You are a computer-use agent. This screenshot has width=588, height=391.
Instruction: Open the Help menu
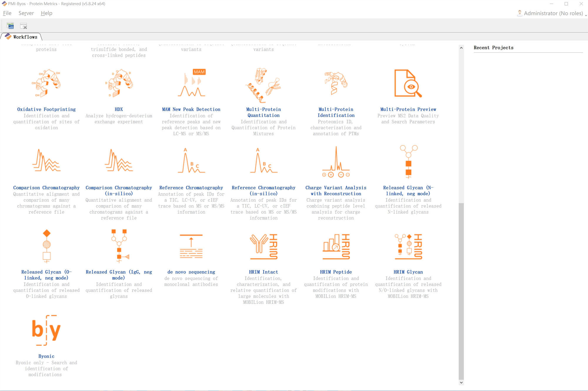46,13
